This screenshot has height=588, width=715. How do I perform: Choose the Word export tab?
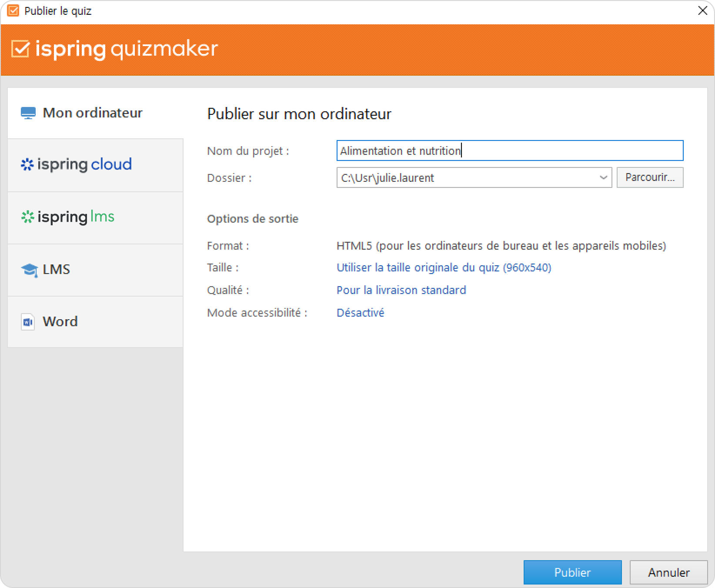click(x=60, y=322)
